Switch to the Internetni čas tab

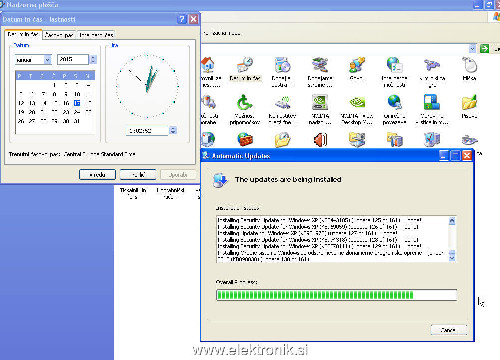point(96,35)
